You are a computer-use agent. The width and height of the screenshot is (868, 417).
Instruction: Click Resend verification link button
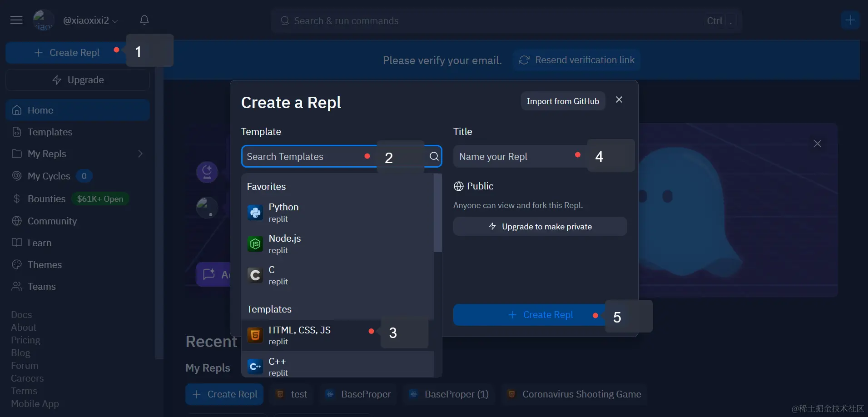[x=576, y=60]
